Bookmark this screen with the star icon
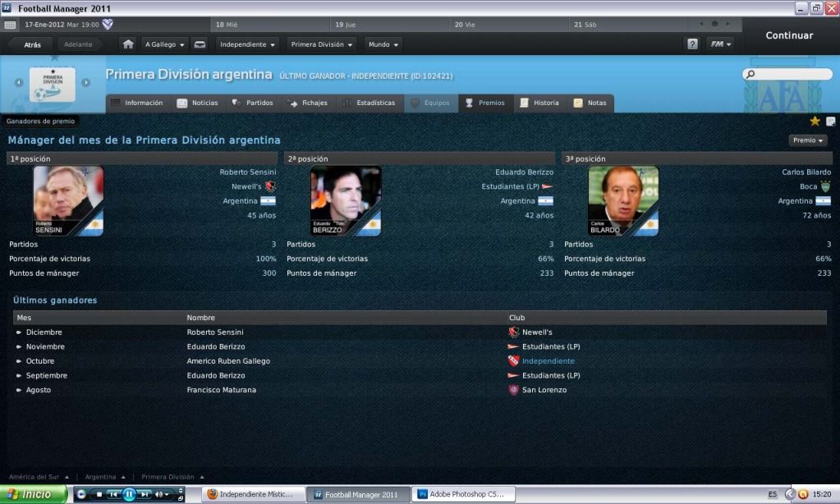Image resolution: width=840 pixels, height=504 pixels. [815, 121]
